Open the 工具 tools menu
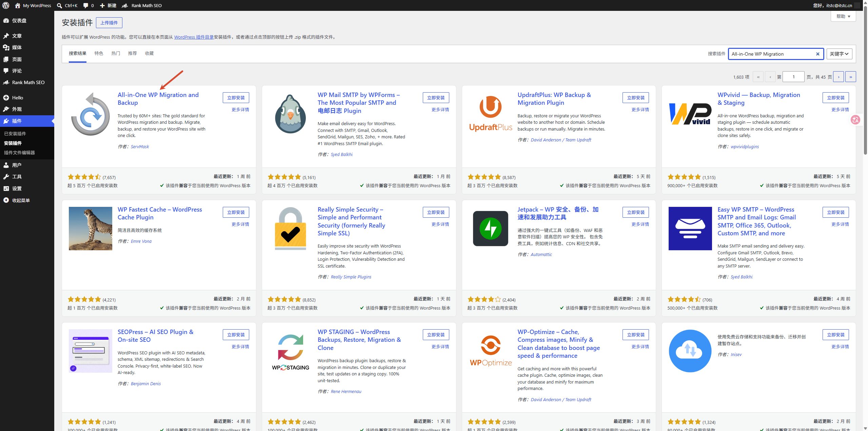 27,177
